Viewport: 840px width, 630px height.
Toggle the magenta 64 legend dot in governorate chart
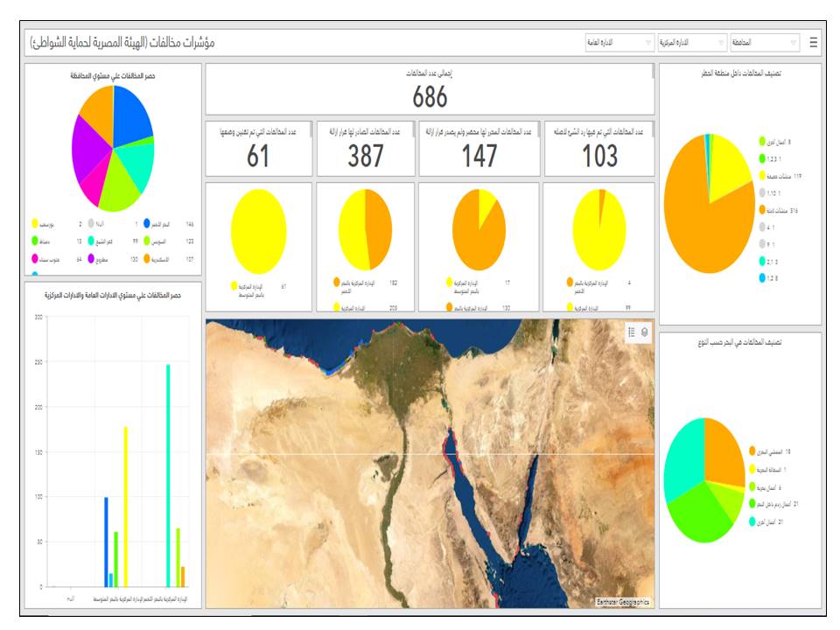click(34, 259)
